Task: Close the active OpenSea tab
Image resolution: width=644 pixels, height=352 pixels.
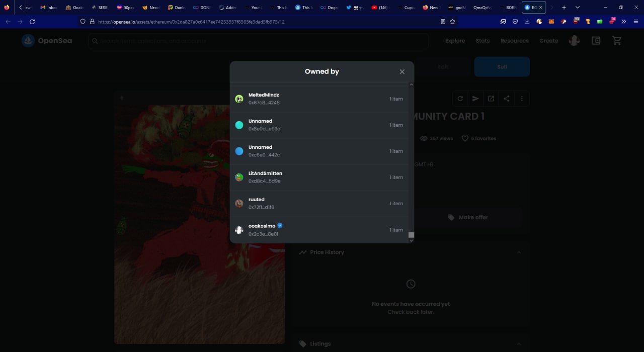Action: (541, 8)
